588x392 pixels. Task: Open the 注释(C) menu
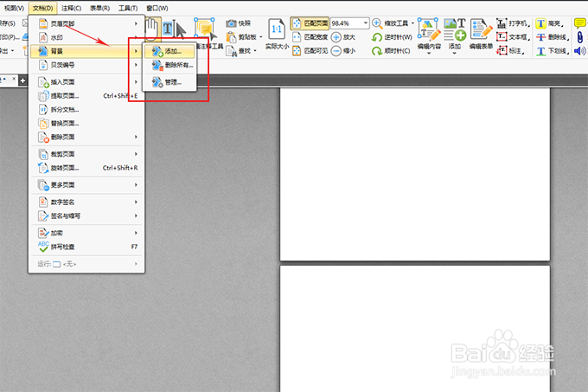tap(71, 8)
